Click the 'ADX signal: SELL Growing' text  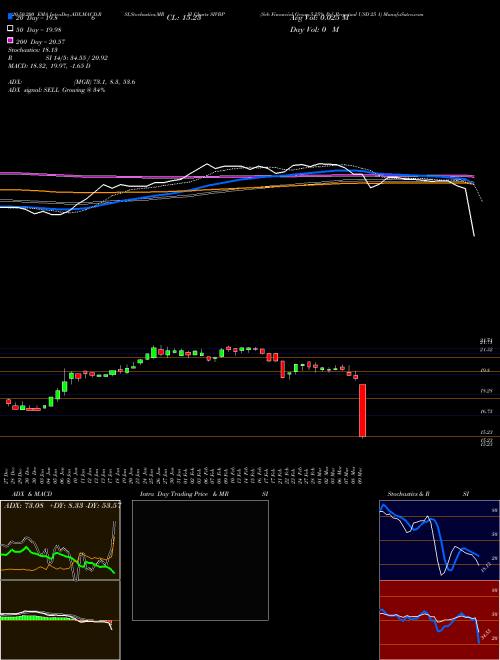[56, 90]
